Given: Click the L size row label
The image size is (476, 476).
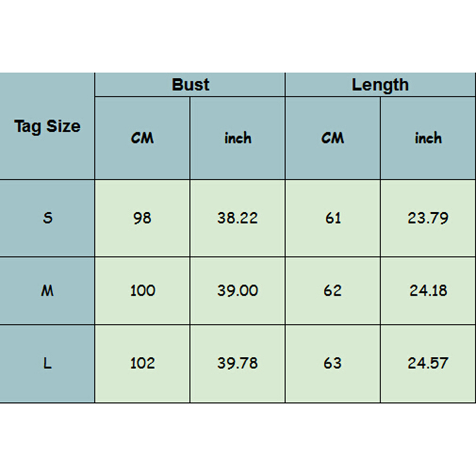Looking at the screenshot, I should pyautogui.click(x=47, y=363).
